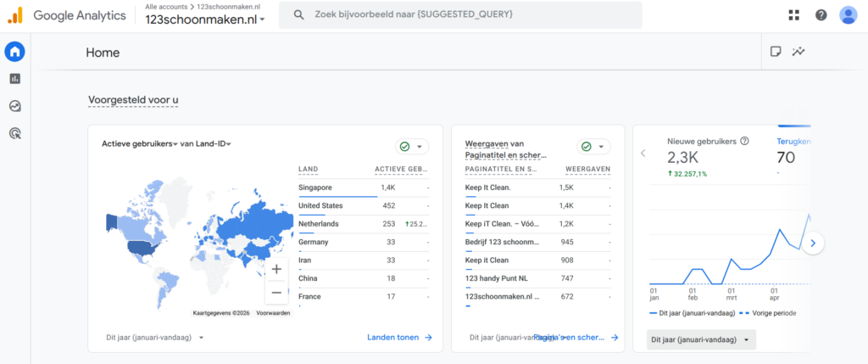
Task: Open the Reports sidebar icon
Action: (15, 79)
